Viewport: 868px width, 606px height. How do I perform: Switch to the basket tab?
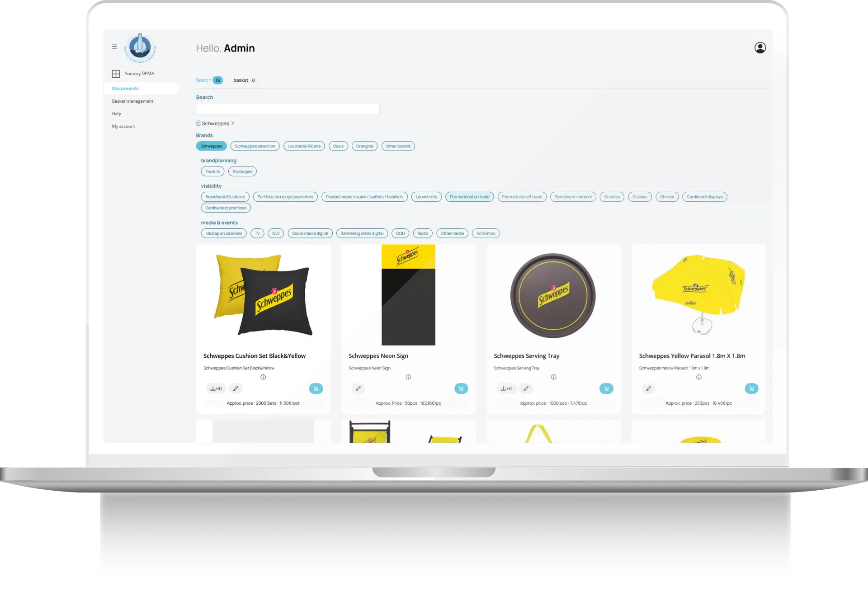tap(244, 80)
